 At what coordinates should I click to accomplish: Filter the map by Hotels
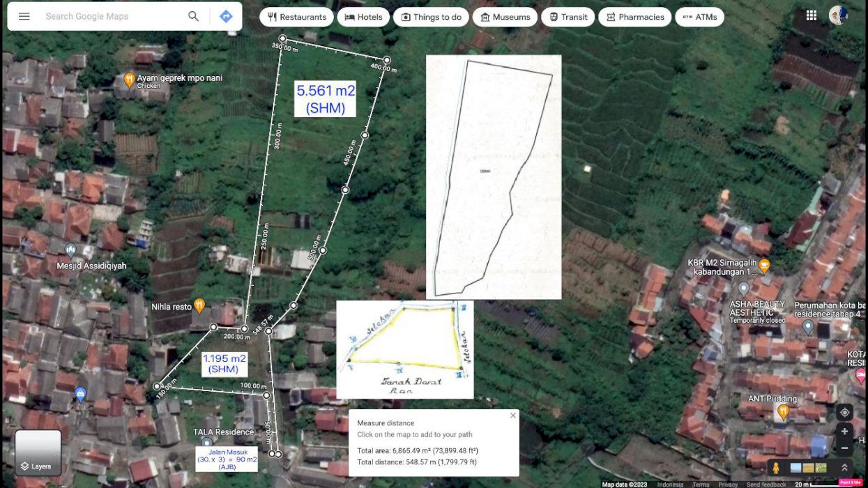pos(363,17)
